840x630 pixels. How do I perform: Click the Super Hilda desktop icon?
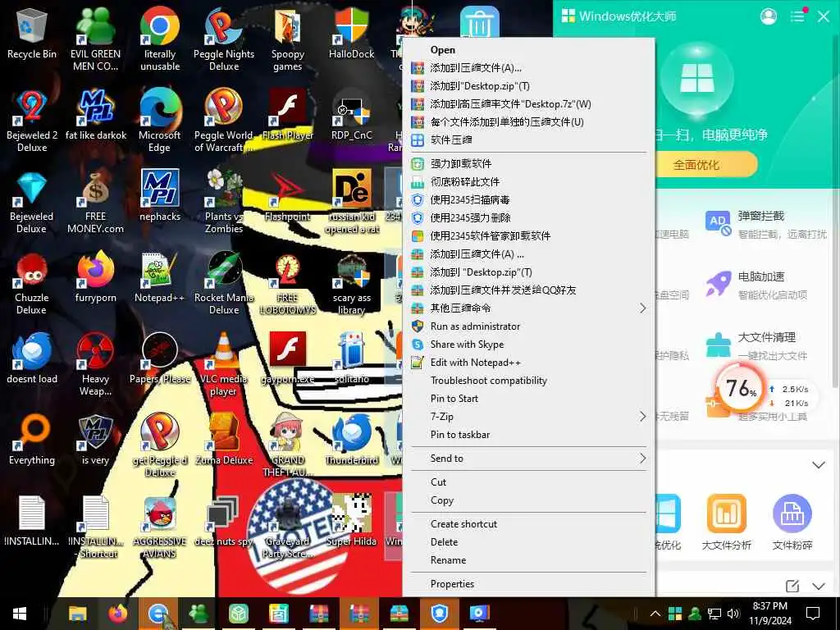pos(351,521)
